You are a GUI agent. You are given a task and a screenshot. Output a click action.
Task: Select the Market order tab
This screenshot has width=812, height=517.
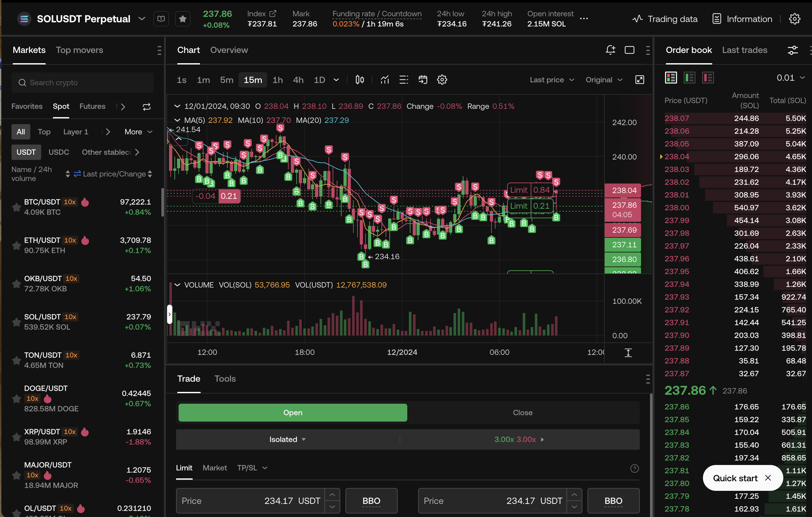[215, 468]
